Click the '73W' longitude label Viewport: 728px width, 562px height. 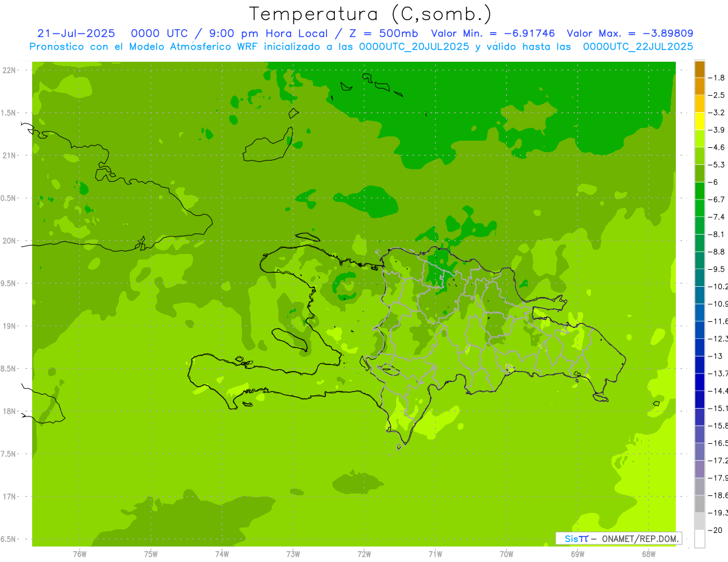[x=293, y=554]
